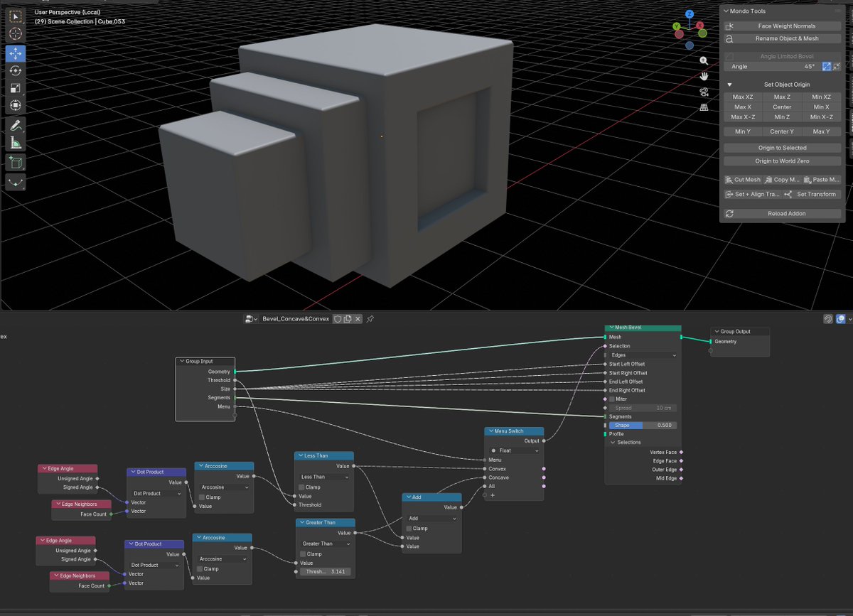The width and height of the screenshot is (853, 616).
Task: Enable Clamp on Less Than node
Action: coord(302,487)
